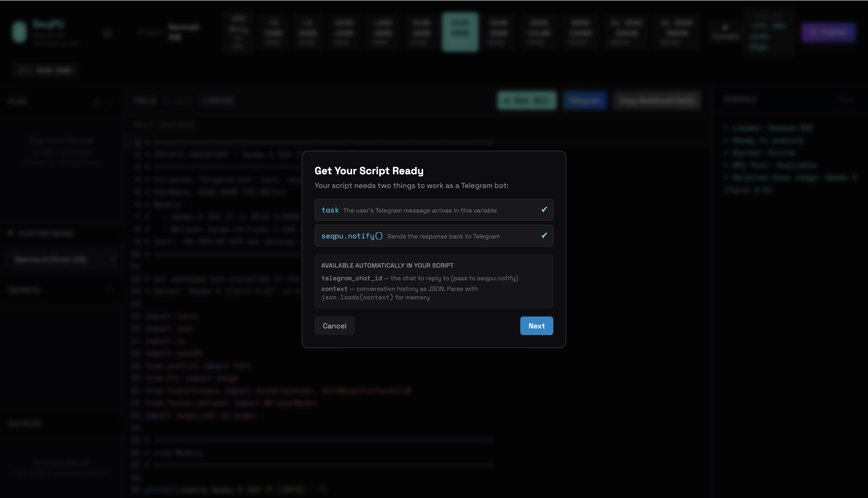Click the checkmark icon in the seqpu.notify() row
The height and width of the screenshot is (498, 868).
coord(544,236)
